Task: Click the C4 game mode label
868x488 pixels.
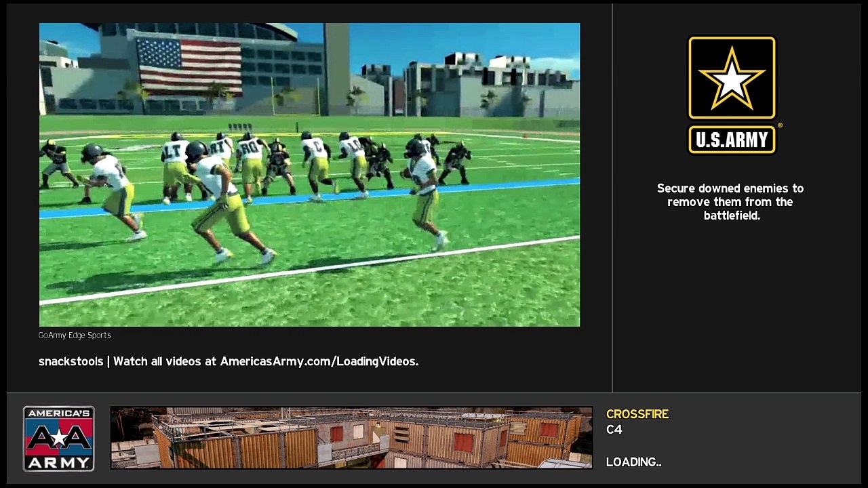Action: pos(614,430)
